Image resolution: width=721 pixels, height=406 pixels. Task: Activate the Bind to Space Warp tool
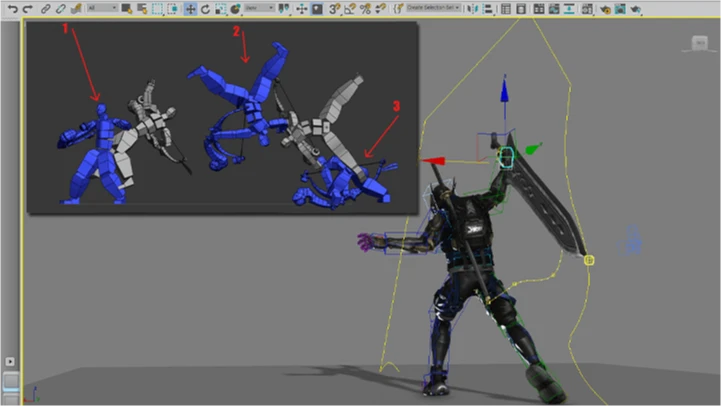pos(76,9)
